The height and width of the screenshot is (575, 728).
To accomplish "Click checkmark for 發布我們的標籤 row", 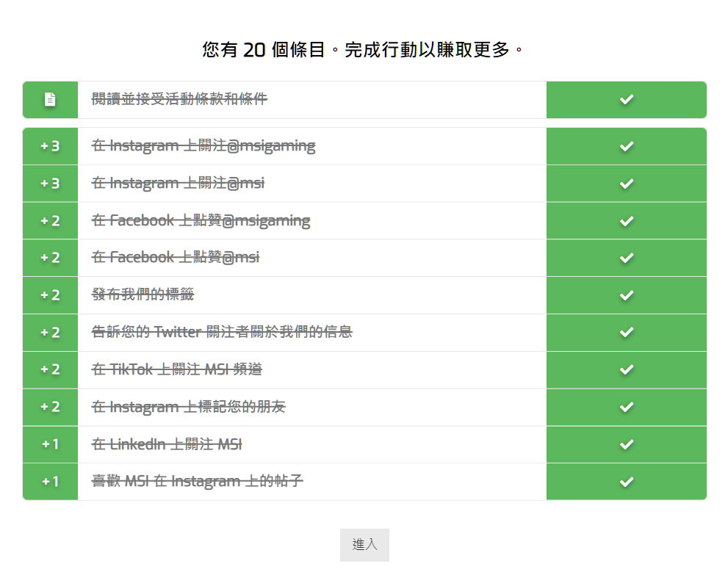I will click(x=627, y=295).
